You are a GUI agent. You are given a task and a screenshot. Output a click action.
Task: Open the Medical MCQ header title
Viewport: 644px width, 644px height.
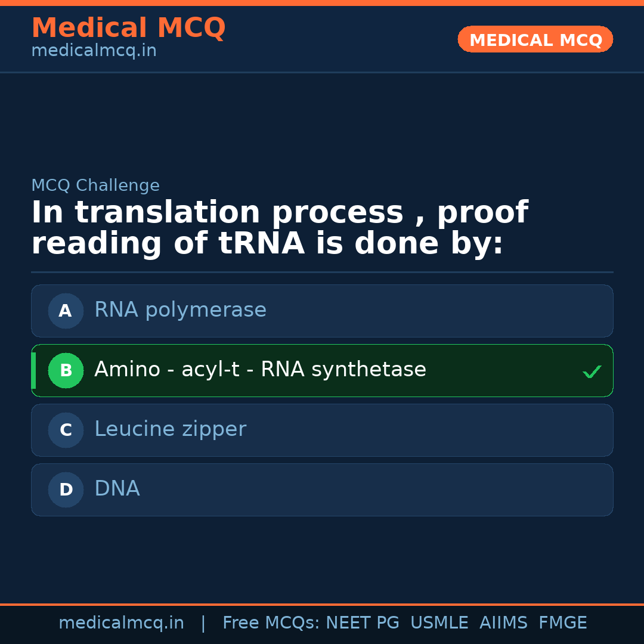pos(128,28)
